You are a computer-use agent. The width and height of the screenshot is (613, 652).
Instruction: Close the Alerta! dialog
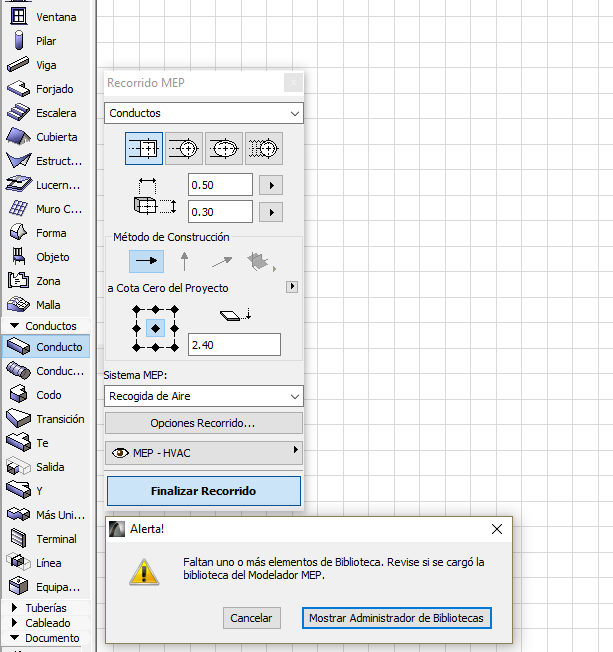pos(497,529)
